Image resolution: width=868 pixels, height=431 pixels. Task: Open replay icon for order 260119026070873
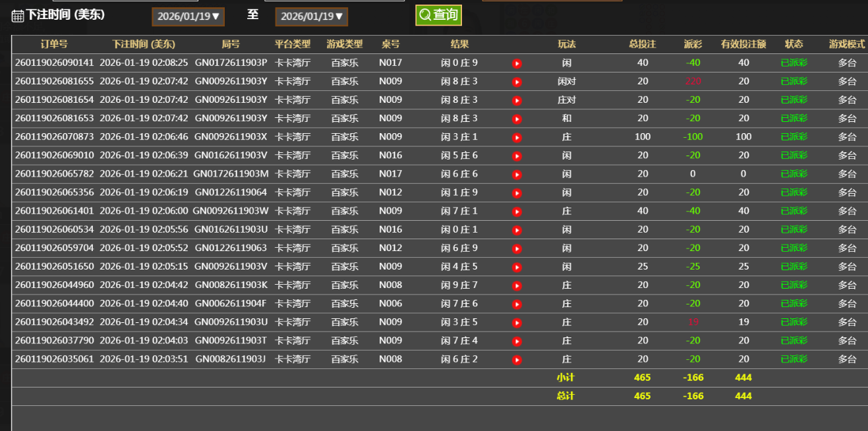517,138
